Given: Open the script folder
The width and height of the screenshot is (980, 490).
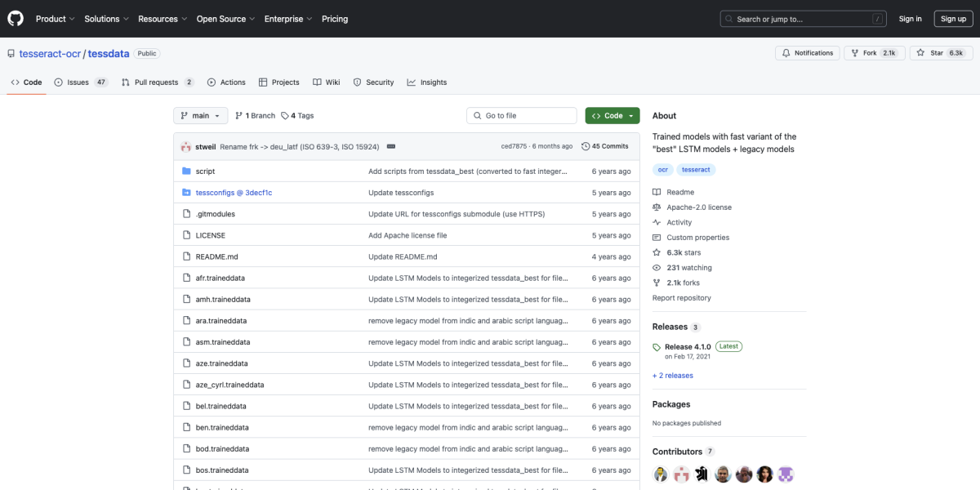Looking at the screenshot, I should point(205,171).
